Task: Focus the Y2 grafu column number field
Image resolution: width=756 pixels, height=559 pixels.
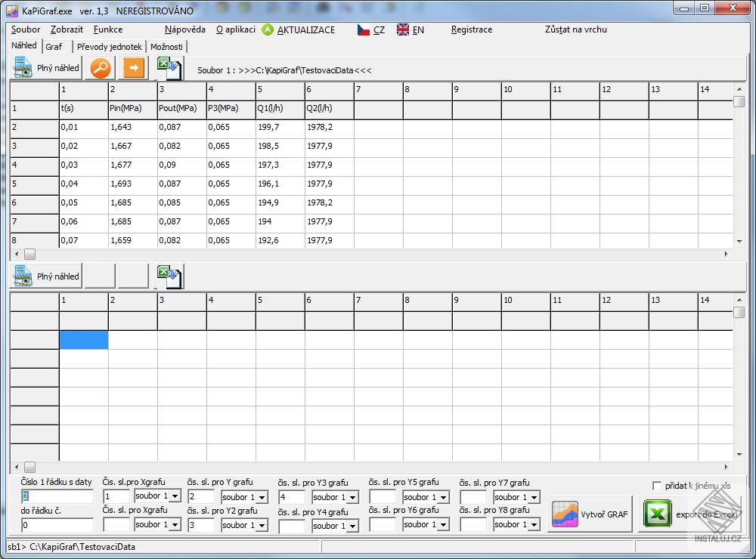Action: point(201,525)
